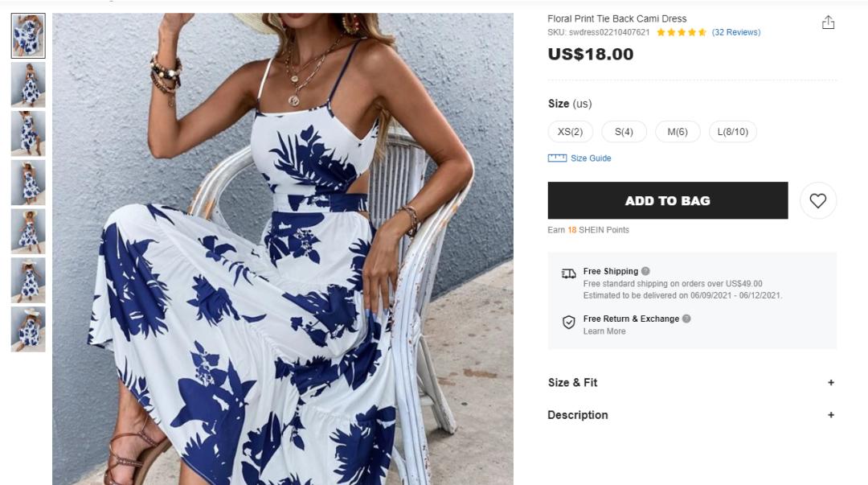This screenshot has width=868, height=485.
Task: Click Learn More under Free Return
Action: [x=604, y=331]
